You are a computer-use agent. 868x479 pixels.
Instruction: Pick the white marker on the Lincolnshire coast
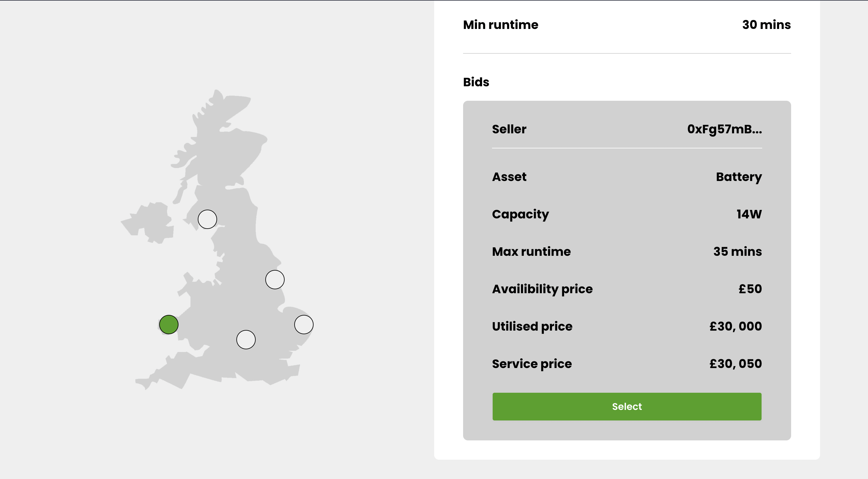coord(275,280)
